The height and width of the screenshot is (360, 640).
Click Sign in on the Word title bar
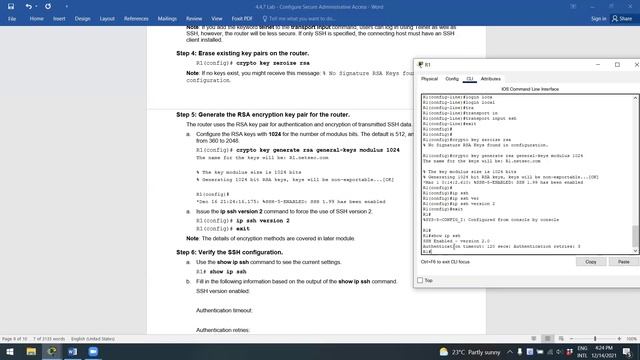point(598,19)
